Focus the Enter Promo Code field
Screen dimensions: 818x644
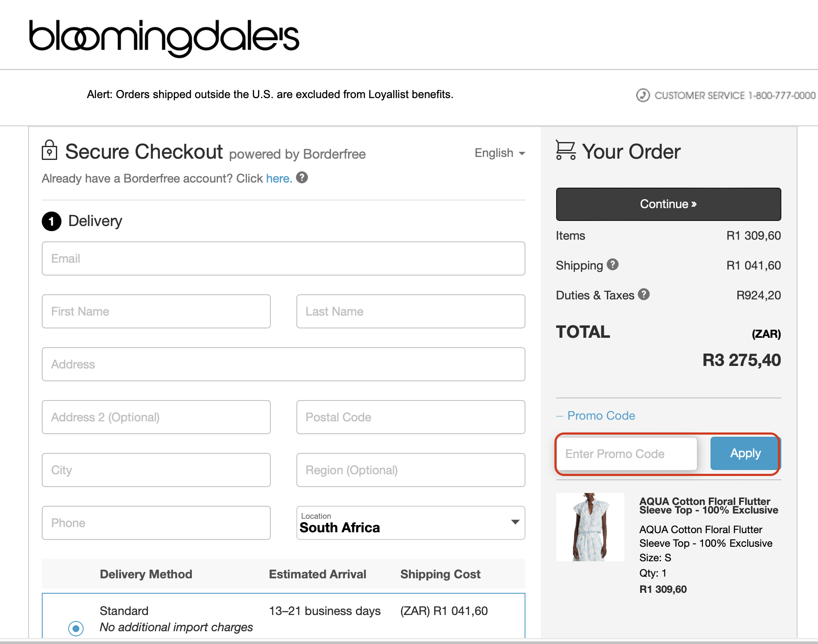627,454
